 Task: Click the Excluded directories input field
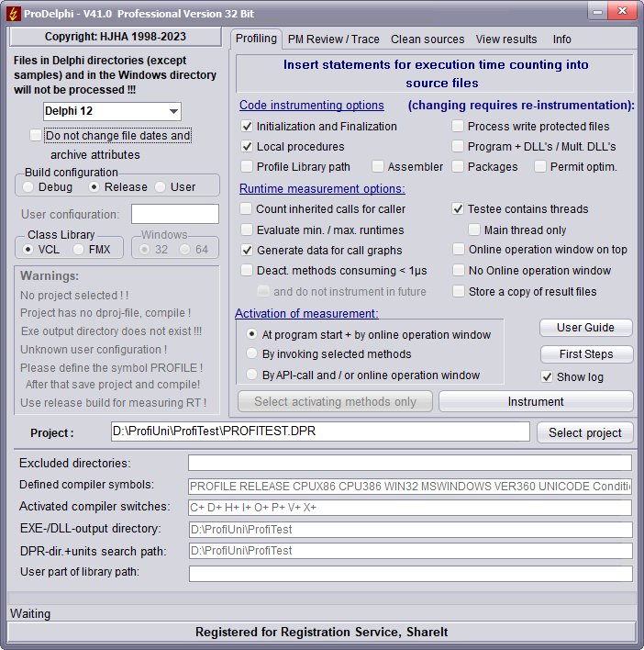(409, 463)
